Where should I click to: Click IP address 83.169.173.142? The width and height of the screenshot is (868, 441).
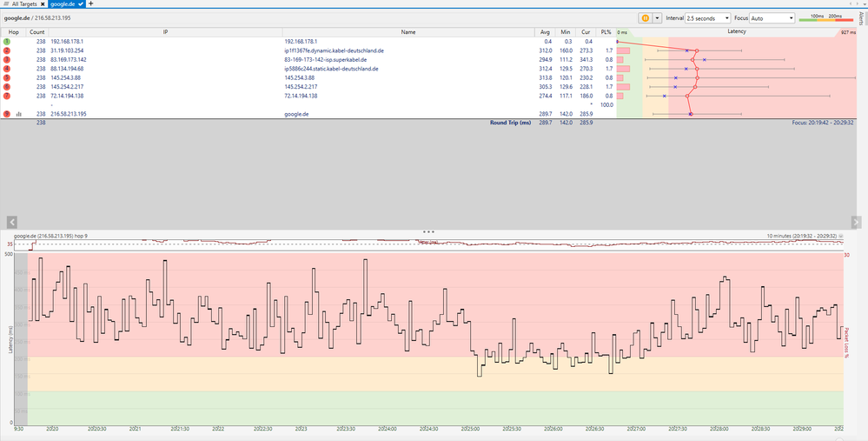point(69,60)
